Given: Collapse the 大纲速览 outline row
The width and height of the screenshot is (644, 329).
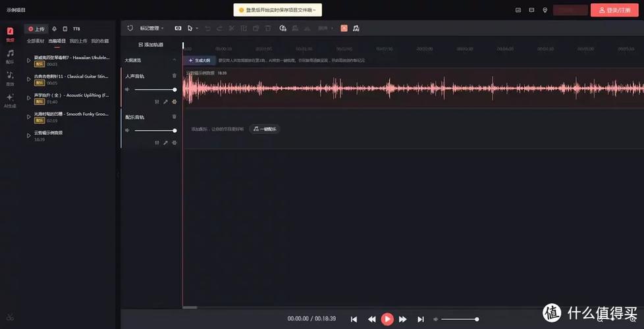Looking at the screenshot, I should pyautogui.click(x=174, y=60).
